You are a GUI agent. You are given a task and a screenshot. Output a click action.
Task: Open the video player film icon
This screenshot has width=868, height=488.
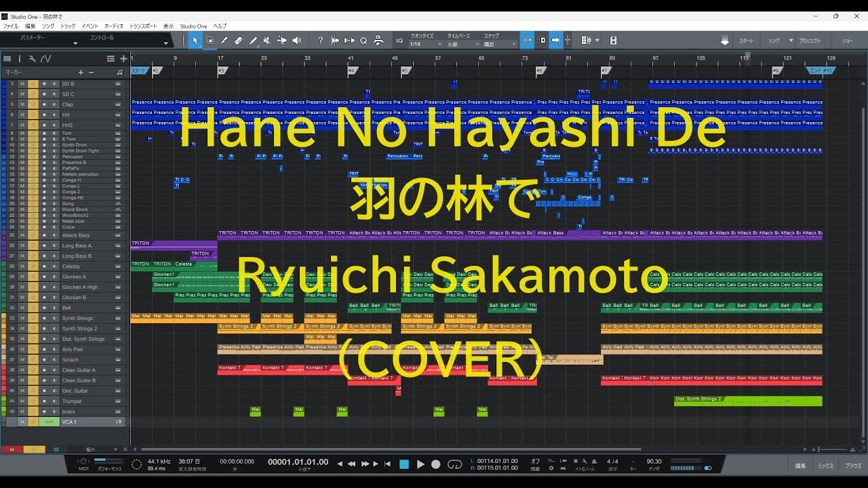[x=613, y=41]
